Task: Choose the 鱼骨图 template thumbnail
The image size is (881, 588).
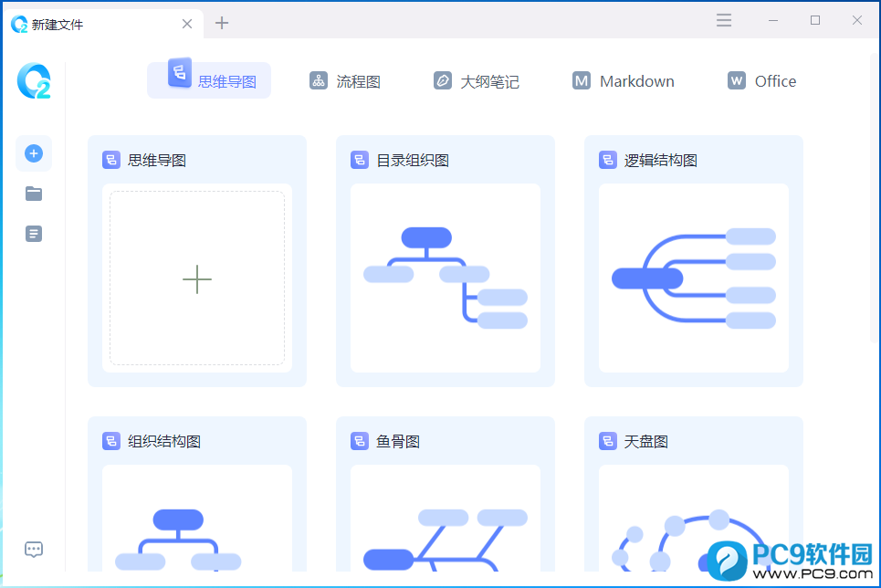Action: [446, 519]
